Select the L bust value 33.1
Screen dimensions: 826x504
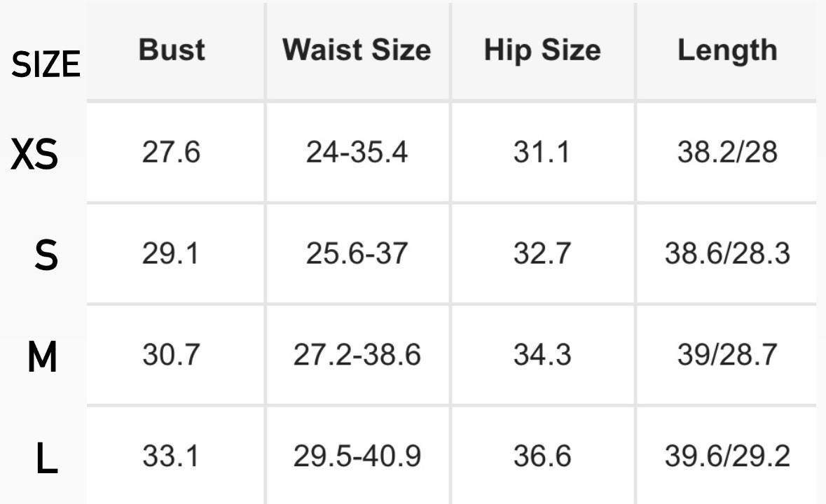171,456
